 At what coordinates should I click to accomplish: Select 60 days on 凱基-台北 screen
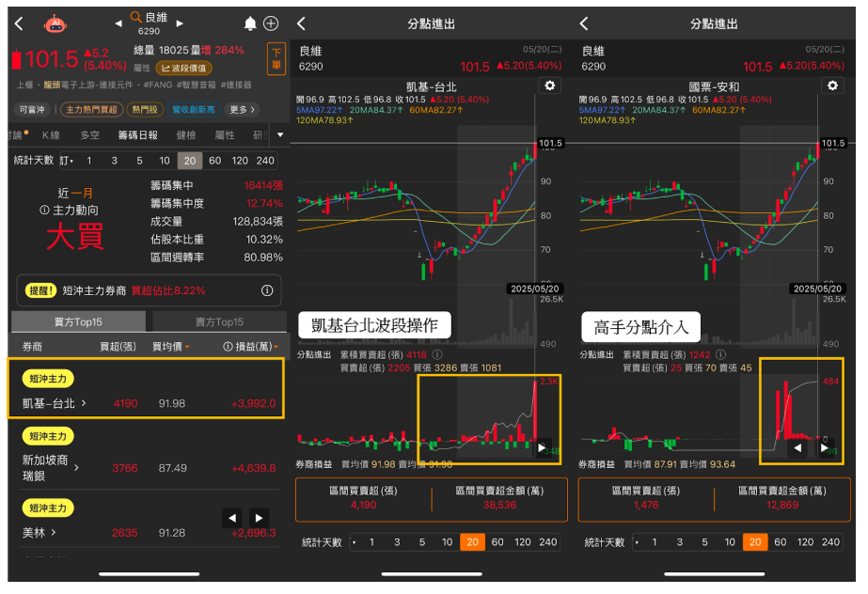[x=497, y=542]
